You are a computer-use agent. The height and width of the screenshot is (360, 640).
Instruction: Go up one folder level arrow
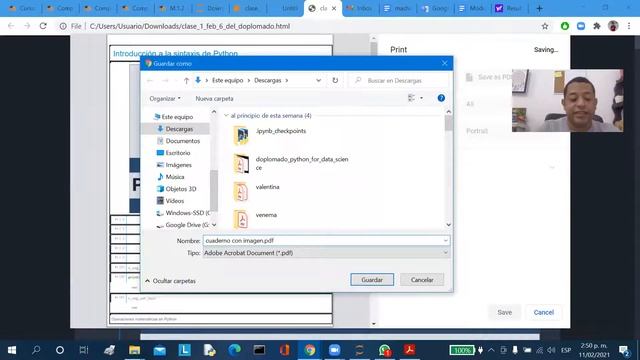click(186, 80)
